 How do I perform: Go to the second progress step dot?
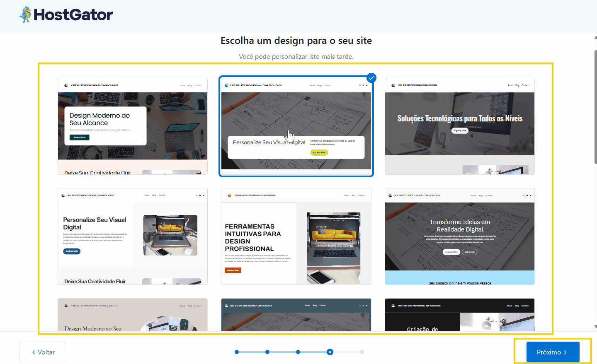pyautogui.click(x=267, y=352)
